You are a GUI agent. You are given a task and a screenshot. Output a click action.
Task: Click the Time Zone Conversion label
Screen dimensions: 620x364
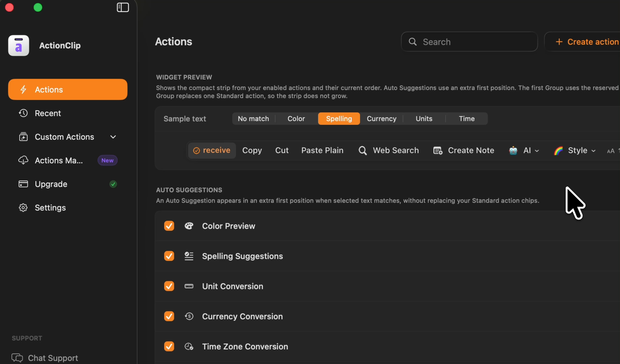(x=245, y=346)
